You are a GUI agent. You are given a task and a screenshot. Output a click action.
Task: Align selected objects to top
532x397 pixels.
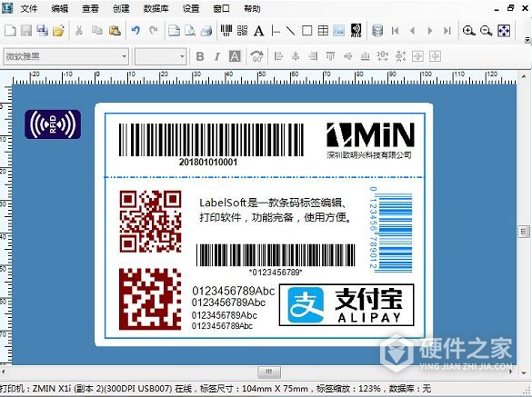[x=330, y=56]
